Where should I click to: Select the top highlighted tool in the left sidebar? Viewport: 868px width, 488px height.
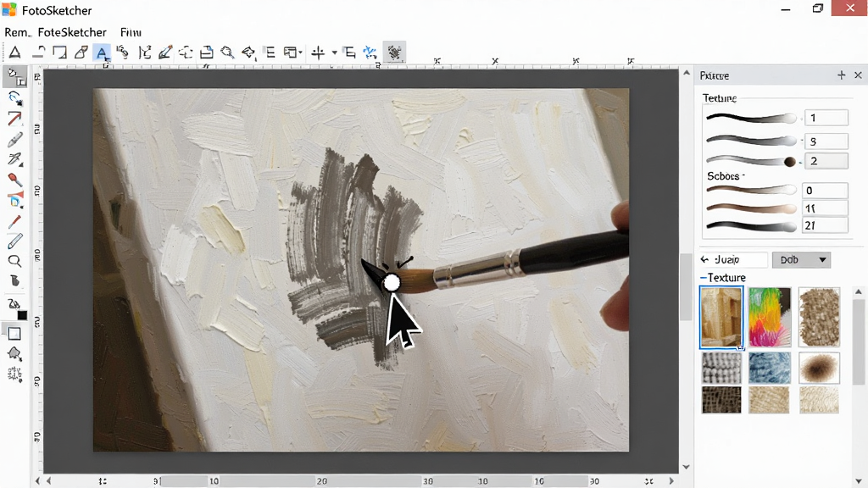tap(15, 77)
